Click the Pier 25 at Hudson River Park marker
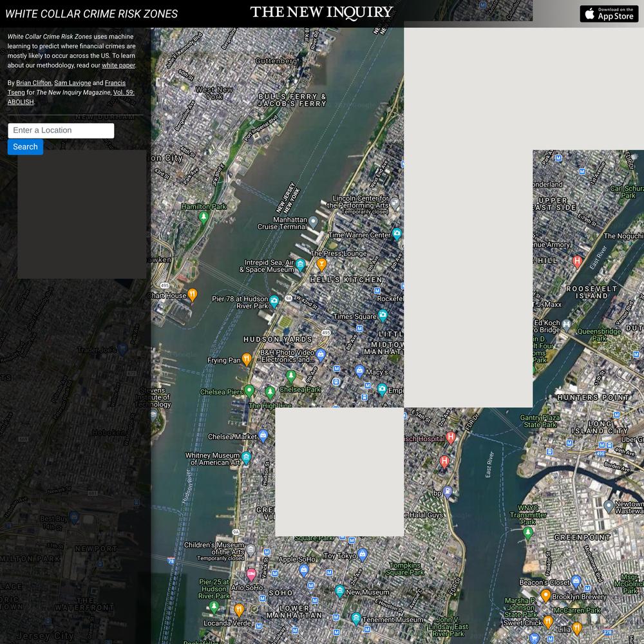The image size is (644, 644). tap(214, 607)
